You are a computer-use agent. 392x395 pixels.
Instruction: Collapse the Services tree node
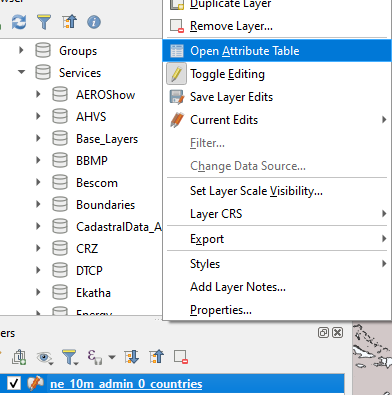coord(21,72)
